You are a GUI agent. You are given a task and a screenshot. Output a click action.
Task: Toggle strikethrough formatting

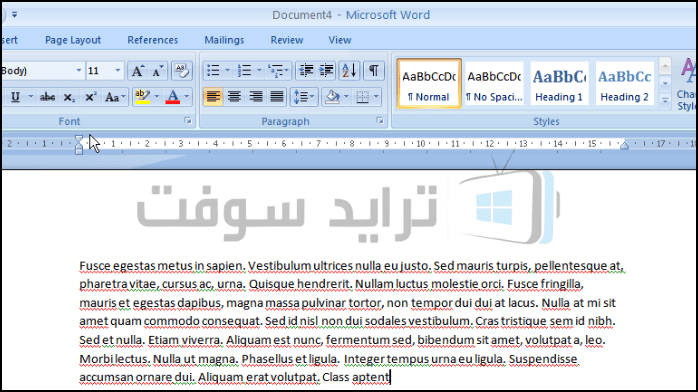(x=47, y=97)
